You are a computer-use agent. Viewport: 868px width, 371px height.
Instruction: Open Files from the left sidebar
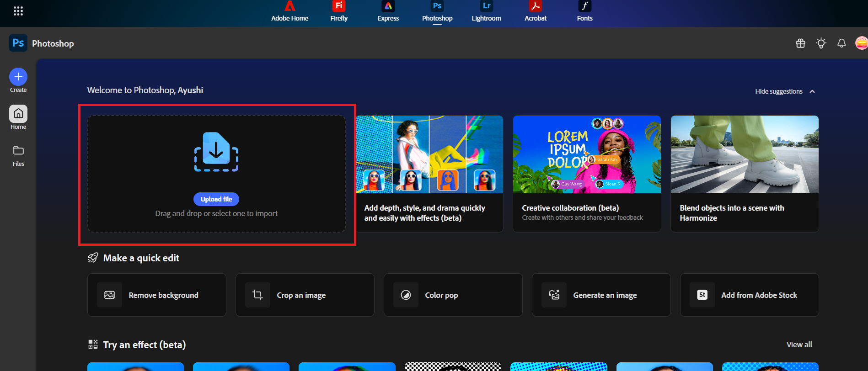click(18, 156)
